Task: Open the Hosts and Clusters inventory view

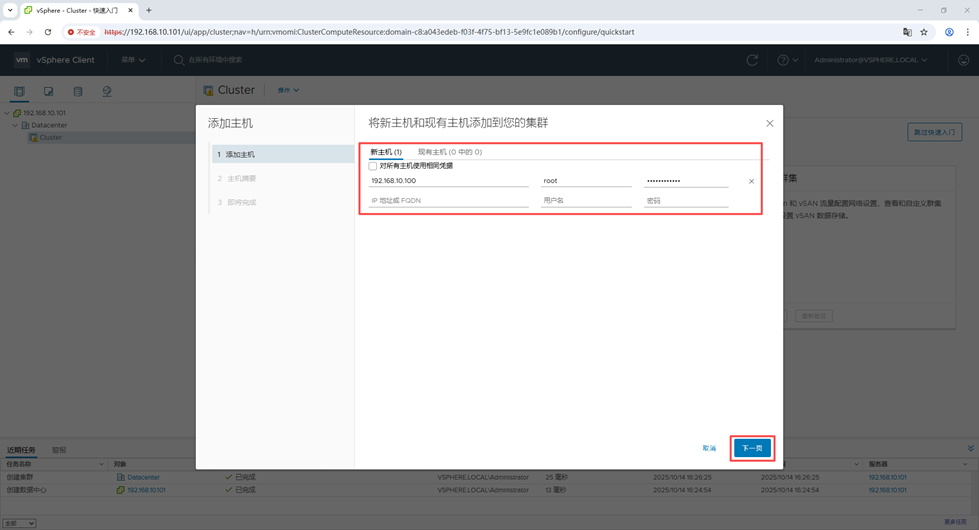Action: pyautogui.click(x=19, y=91)
